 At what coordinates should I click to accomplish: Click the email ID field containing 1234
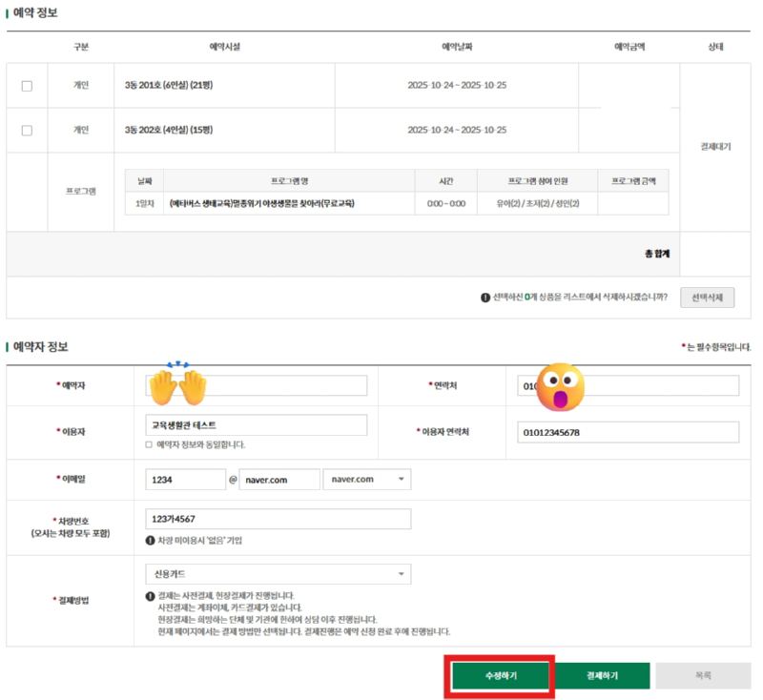185,479
